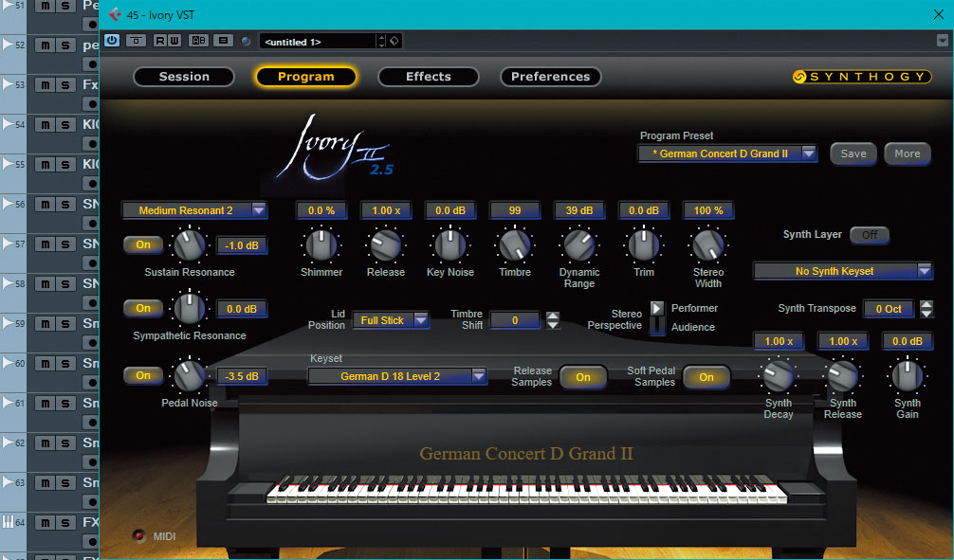Screen dimensions: 954x560
Task: Click the Synth Gain 0.0 dB value field
Action: [908, 341]
